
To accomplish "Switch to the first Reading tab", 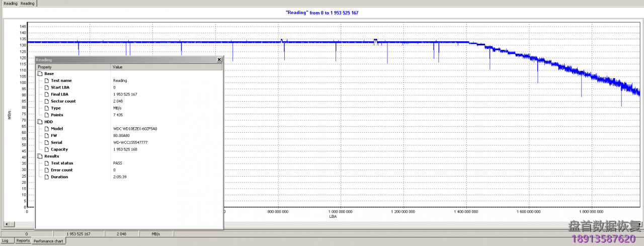I will [x=10, y=4].
